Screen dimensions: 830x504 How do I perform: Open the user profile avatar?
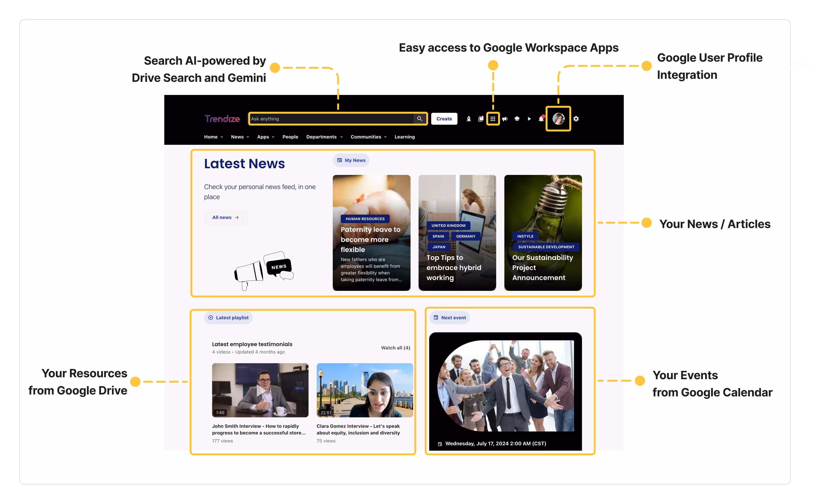pyautogui.click(x=558, y=119)
